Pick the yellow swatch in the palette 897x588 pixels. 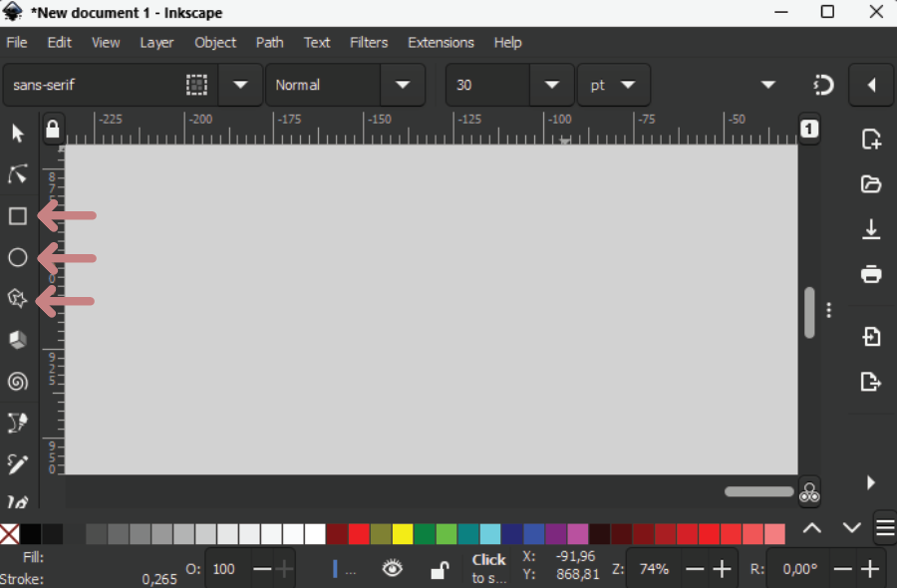coord(403,534)
